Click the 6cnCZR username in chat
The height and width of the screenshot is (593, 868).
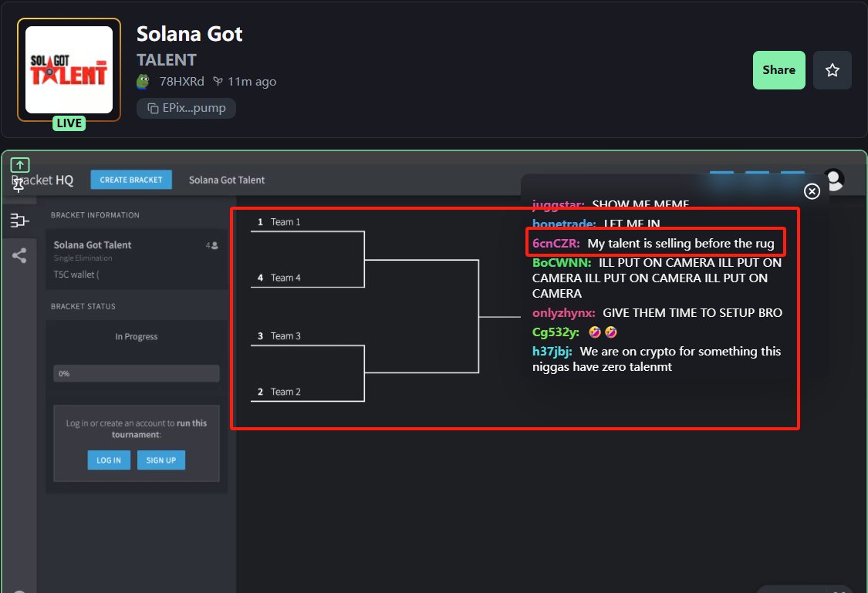click(556, 244)
